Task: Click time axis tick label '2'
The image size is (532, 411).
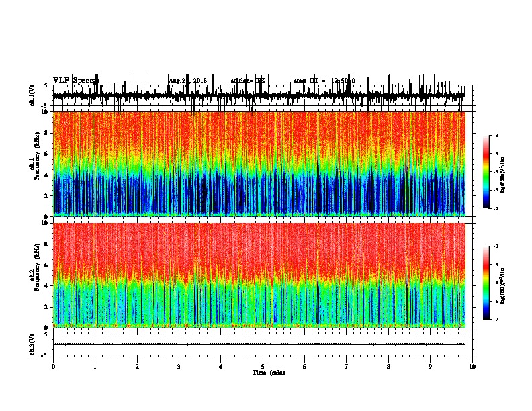Action: [137, 366]
